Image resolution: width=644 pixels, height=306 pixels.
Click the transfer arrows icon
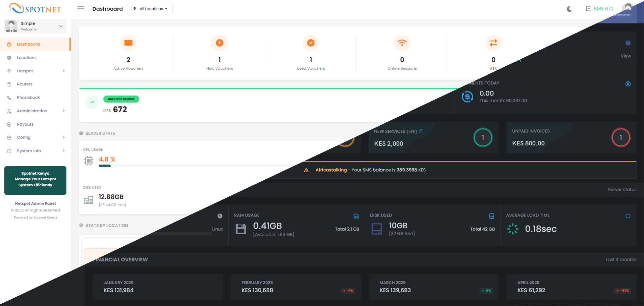[x=493, y=43]
